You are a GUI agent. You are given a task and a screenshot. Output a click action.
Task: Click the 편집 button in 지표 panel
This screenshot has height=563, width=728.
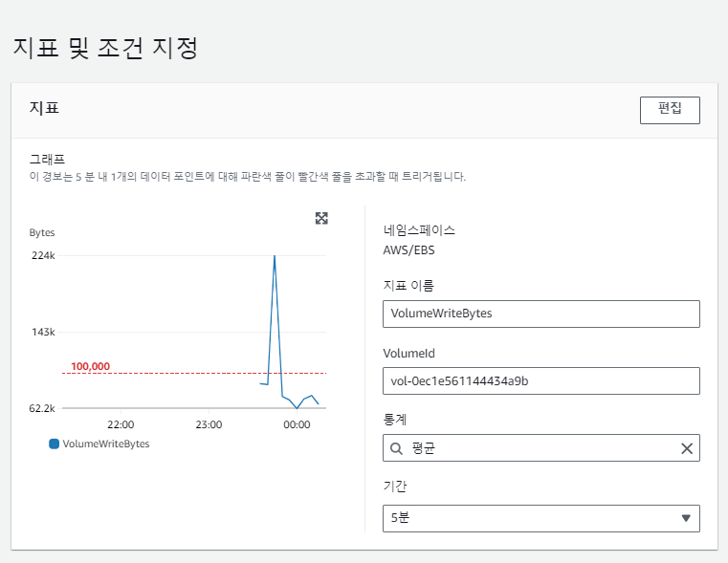[670, 110]
